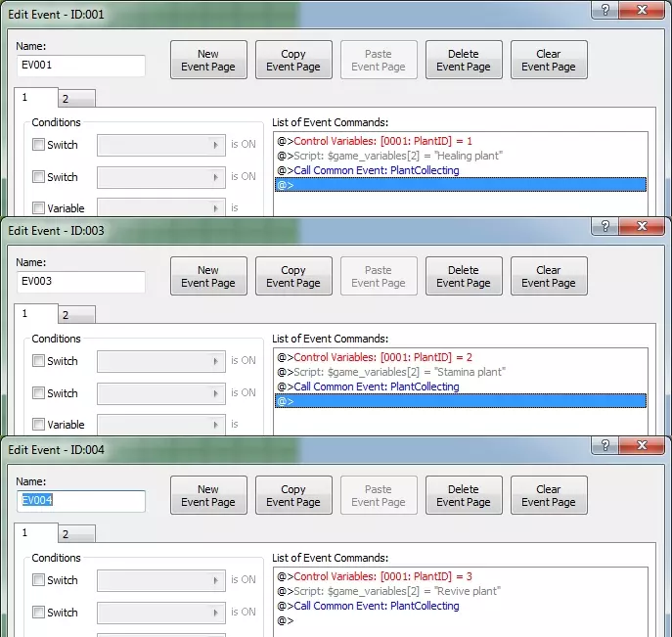This screenshot has width=672, height=637.
Task: Select Call Common Event line in ID:003
Action: click(x=461, y=387)
